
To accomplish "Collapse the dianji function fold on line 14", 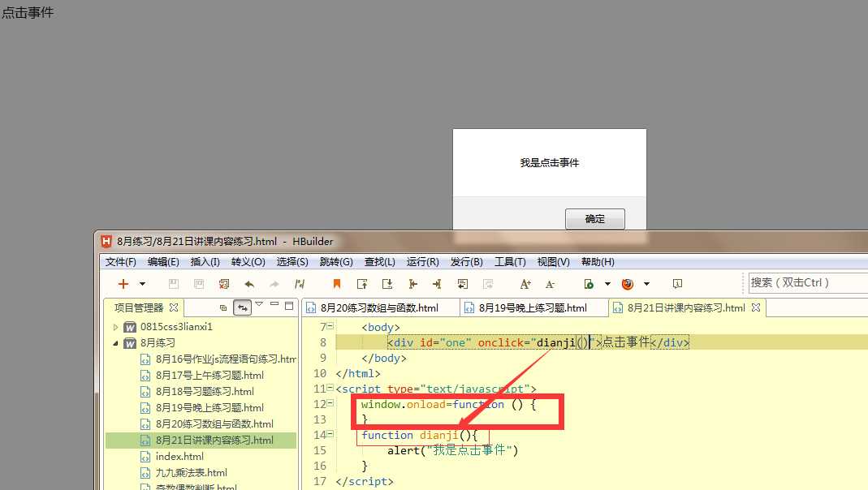I will (330, 434).
